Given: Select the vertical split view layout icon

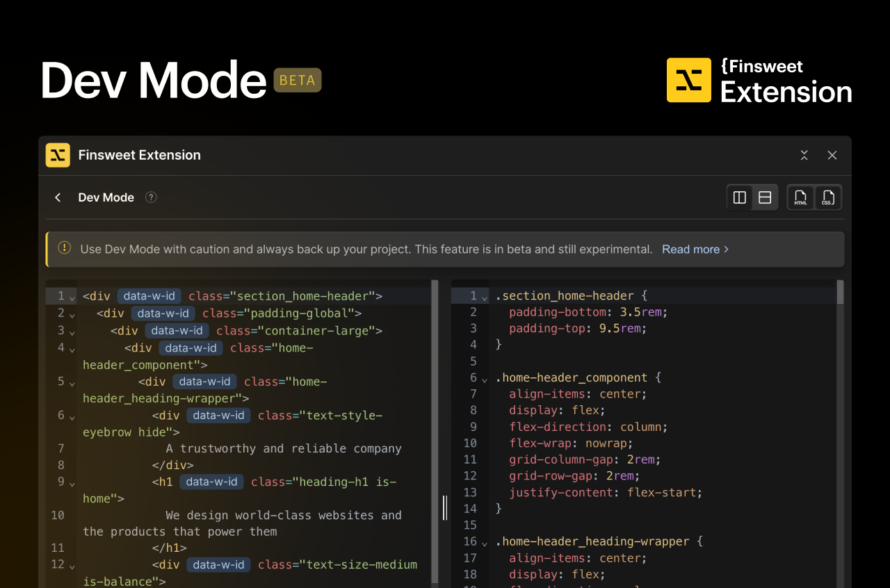Looking at the screenshot, I should [739, 197].
